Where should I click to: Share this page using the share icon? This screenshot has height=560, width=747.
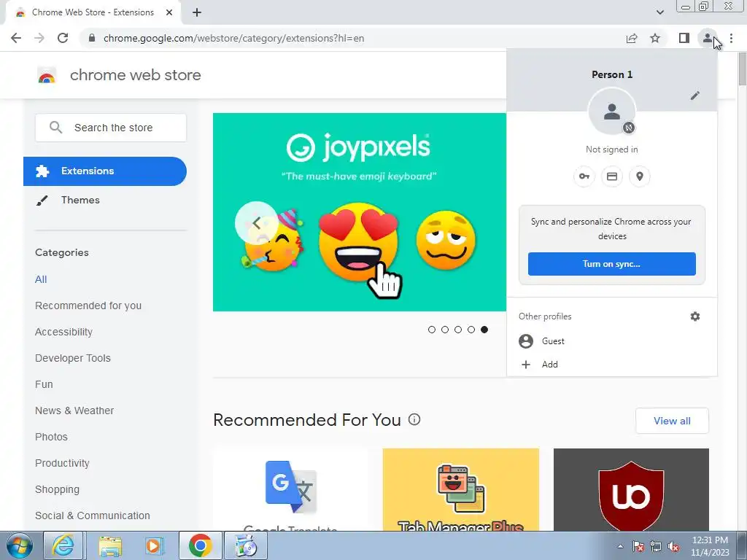pos(632,38)
